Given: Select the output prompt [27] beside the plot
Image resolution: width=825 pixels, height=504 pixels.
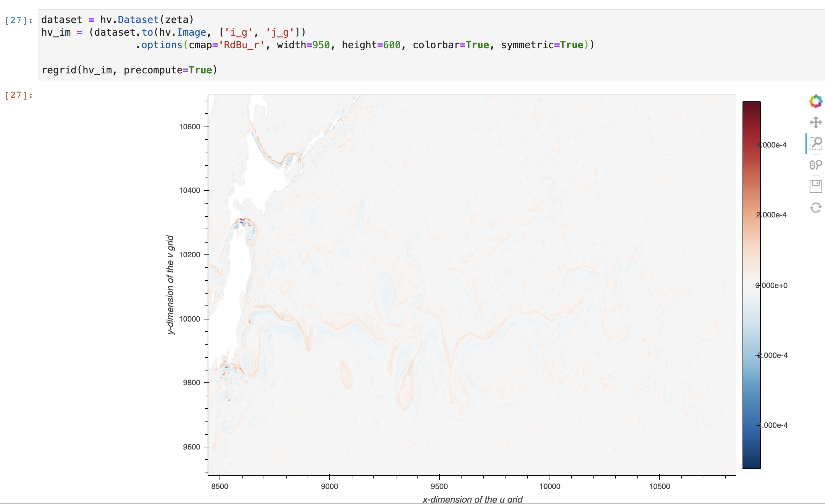Looking at the screenshot, I should coord(19,95).
